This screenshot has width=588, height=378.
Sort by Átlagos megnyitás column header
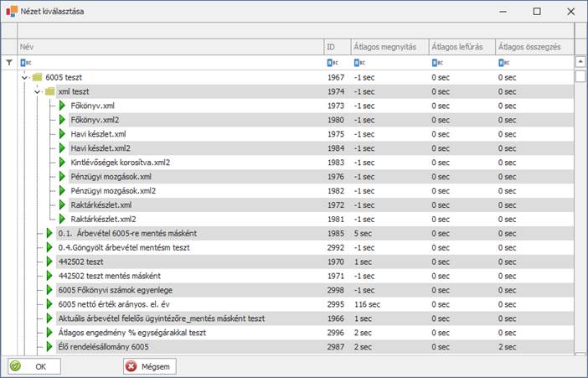(388, 47)
